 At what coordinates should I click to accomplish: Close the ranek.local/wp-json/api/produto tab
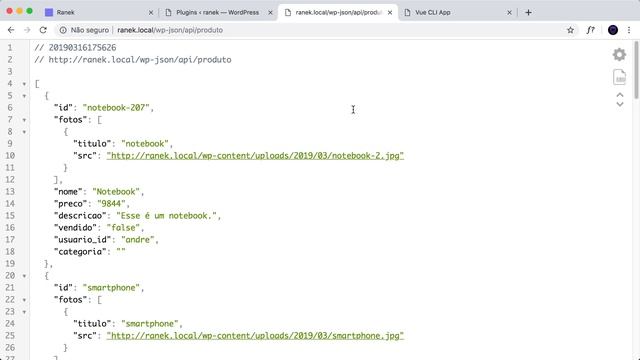click(x=390, y=13)
